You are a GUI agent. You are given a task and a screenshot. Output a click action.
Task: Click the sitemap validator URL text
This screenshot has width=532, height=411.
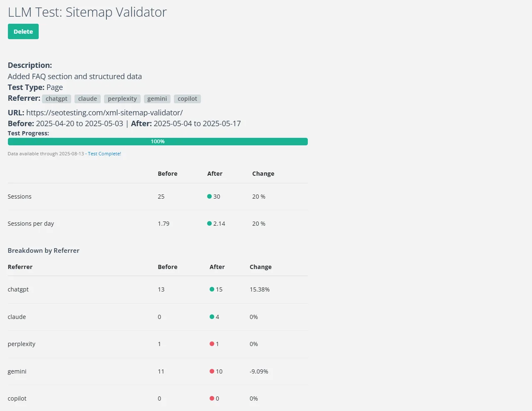tap(104, 113)
